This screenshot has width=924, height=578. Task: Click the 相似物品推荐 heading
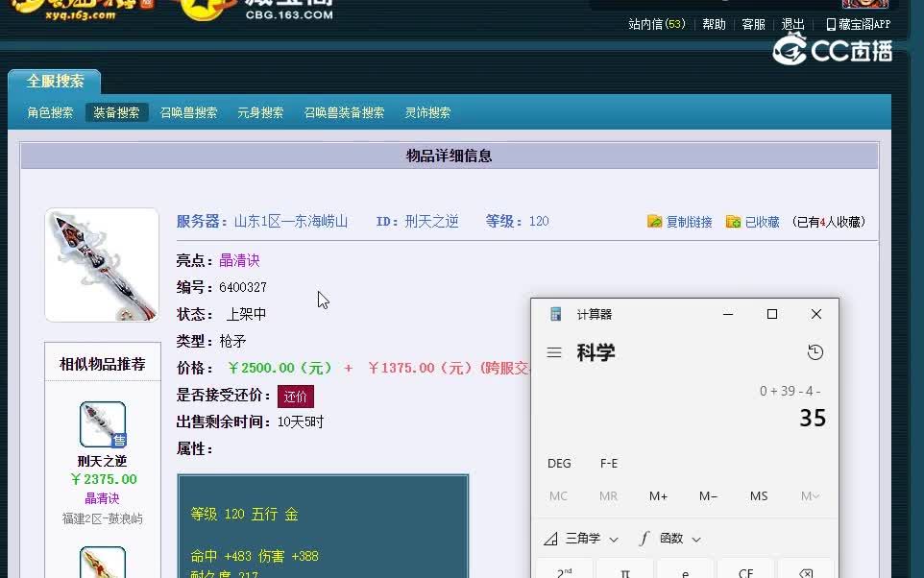pyautogui.click(x=103, y=364)
